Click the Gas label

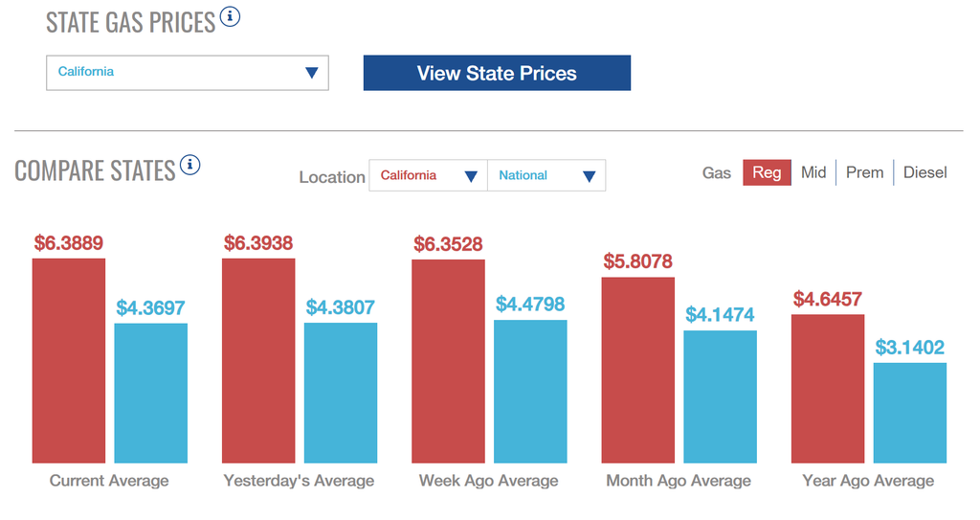pyautogui.click(x=716, y=172)
